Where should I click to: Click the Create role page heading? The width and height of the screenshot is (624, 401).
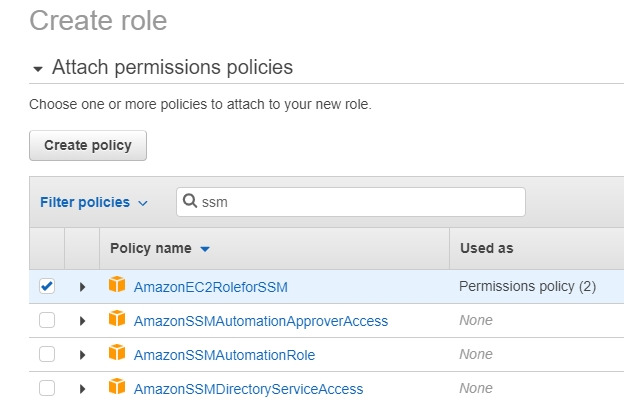coord(98,20)
